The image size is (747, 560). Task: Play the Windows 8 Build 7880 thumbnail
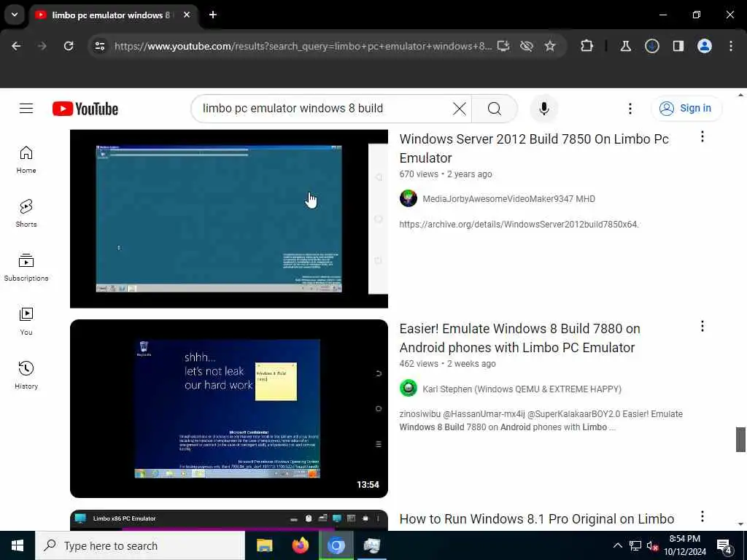(228, 408)
